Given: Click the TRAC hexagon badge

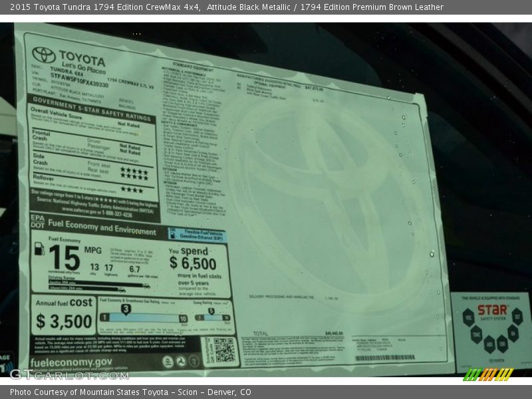Looking at the screenshot, I should (x=476, y=334).
